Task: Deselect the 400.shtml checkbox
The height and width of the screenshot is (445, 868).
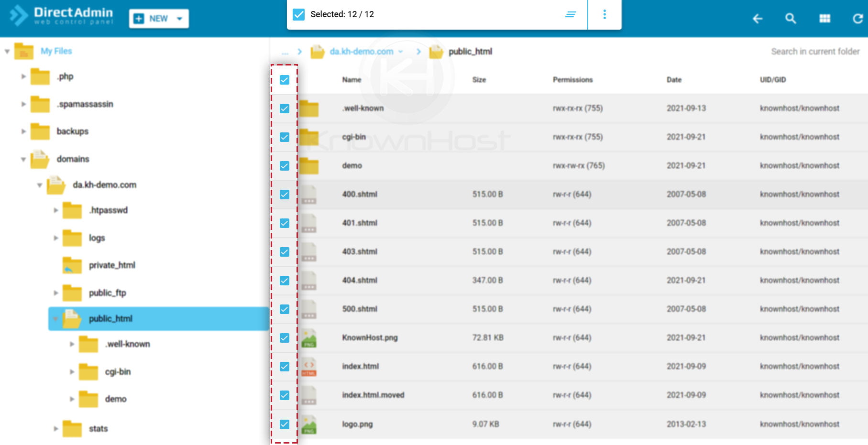Action: tap(285, 194)
